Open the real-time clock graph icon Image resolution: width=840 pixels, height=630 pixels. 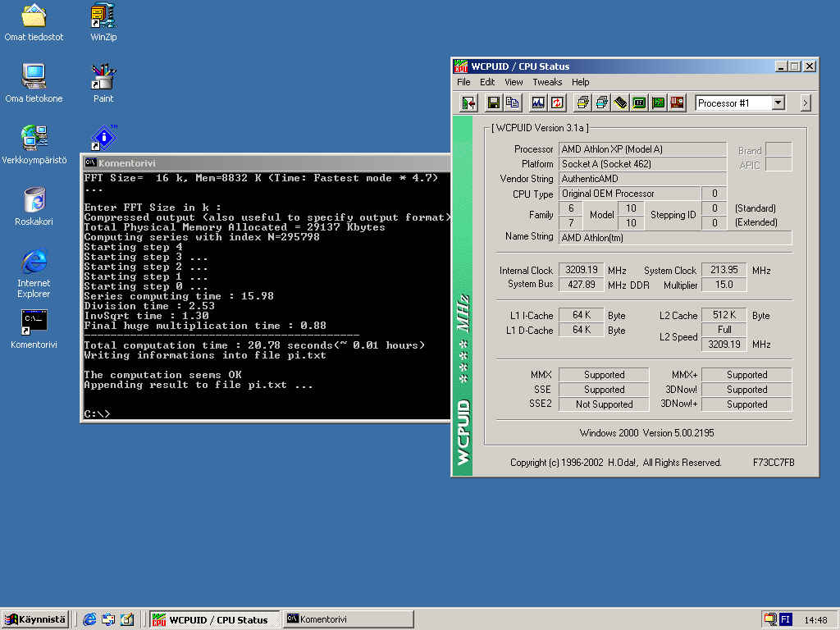pyautogui.click(x=538, y=103)
